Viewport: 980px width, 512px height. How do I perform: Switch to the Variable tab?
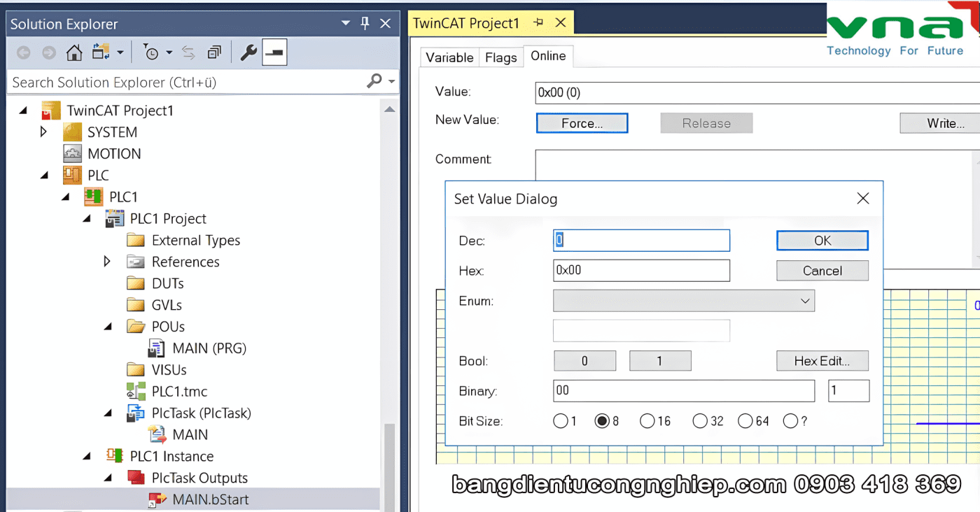tap(449, 57)
